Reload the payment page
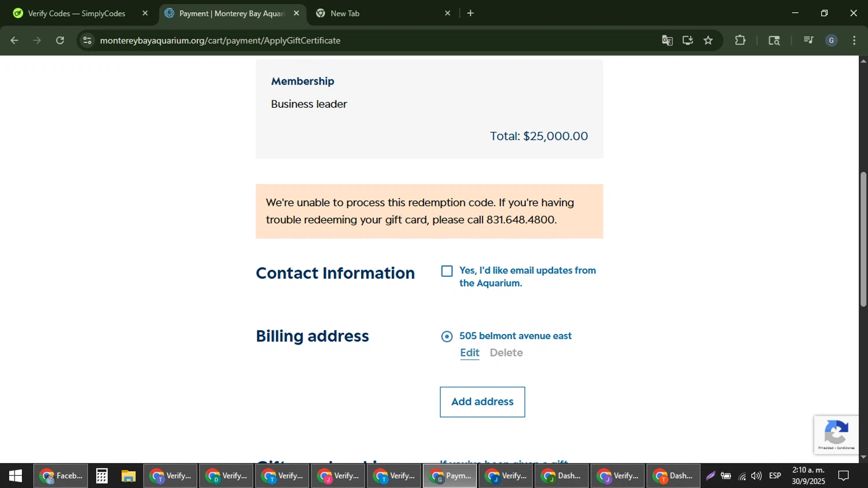 [x=60, y=41]
